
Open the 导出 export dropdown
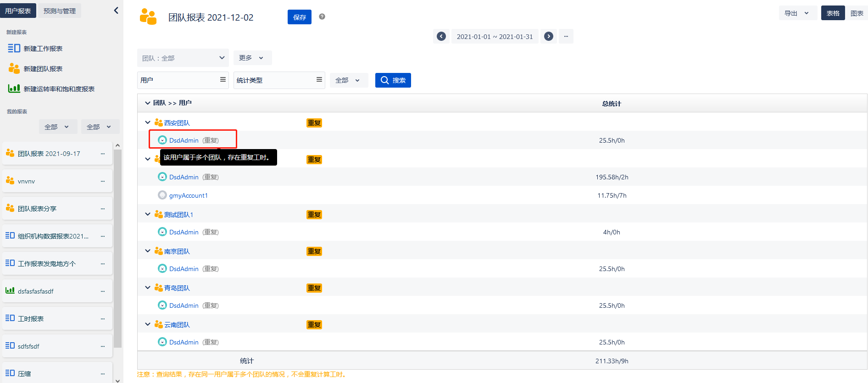[x=796, y=13]
